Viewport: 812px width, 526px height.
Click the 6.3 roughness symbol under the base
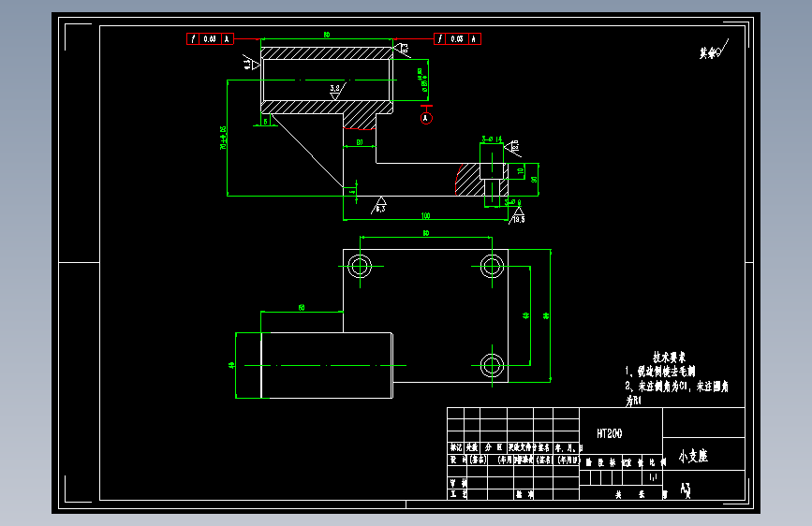tap(378, 205)
